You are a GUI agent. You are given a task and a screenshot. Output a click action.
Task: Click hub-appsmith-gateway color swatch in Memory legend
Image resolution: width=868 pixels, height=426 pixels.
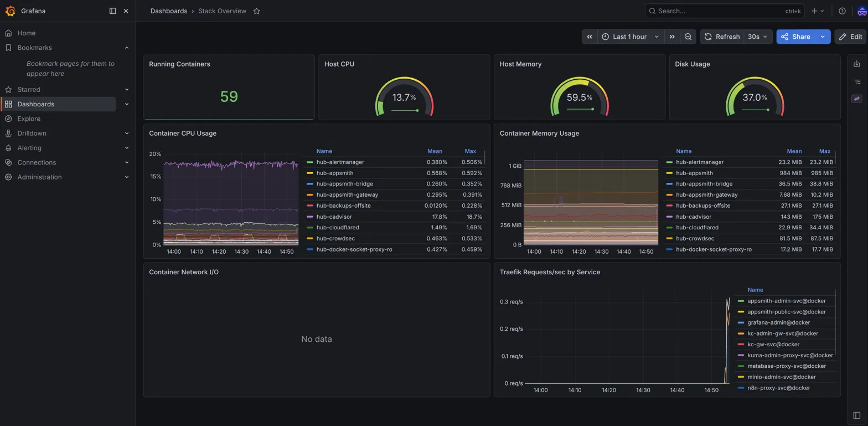(x=669, y=195)
